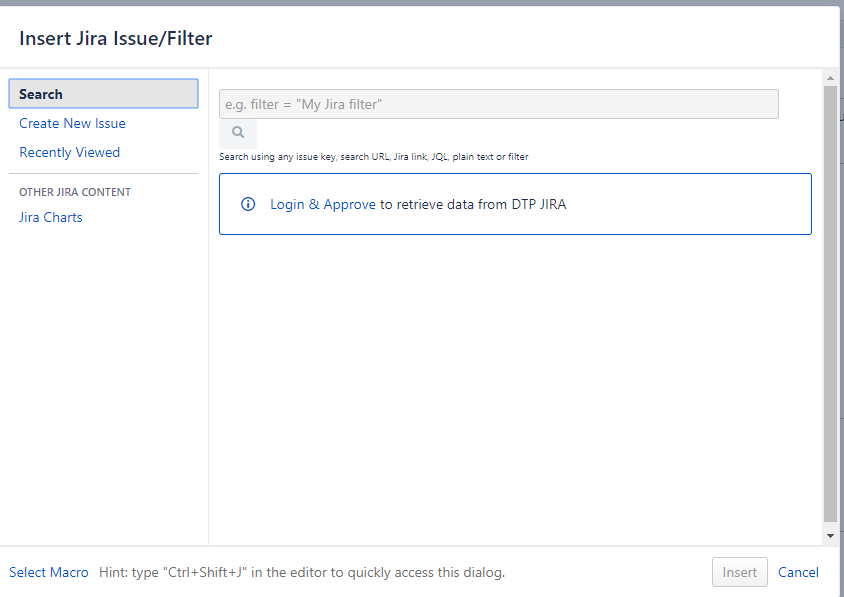Click the search hint text below field
This screenshot has height=597, width=844.
pos(374,157)
